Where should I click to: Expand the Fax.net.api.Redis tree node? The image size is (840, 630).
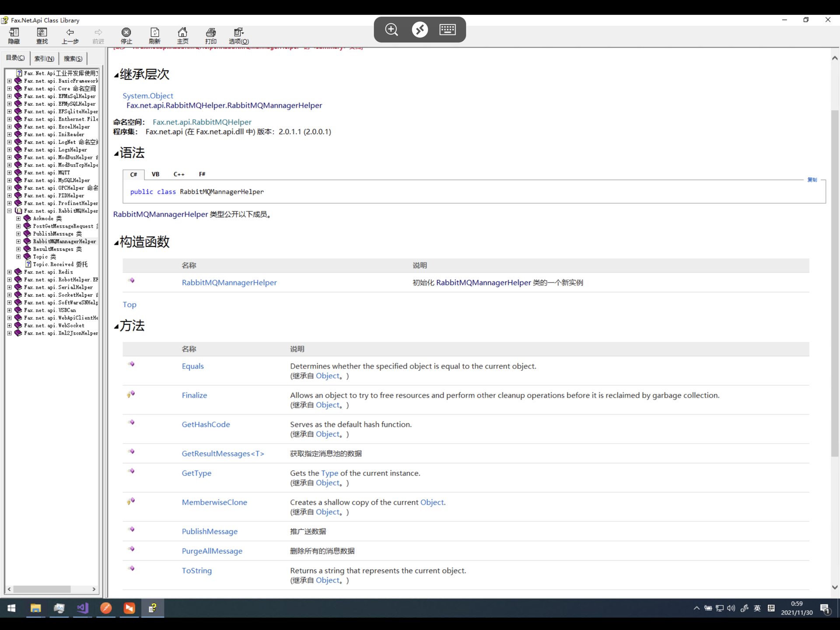9,272
